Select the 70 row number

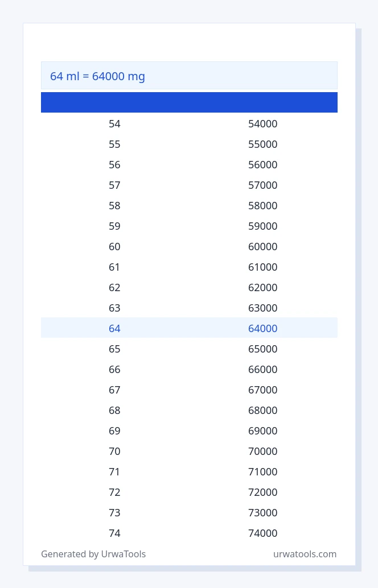pos(114,451)
